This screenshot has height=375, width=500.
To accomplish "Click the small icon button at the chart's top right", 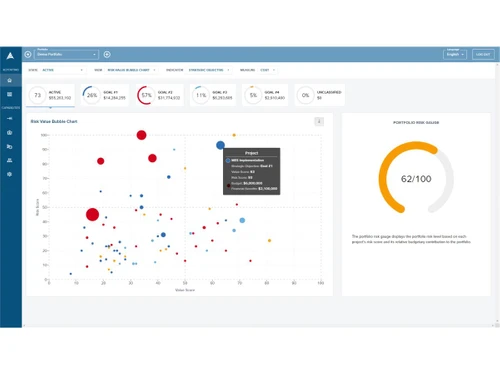I will pos(319,122).
